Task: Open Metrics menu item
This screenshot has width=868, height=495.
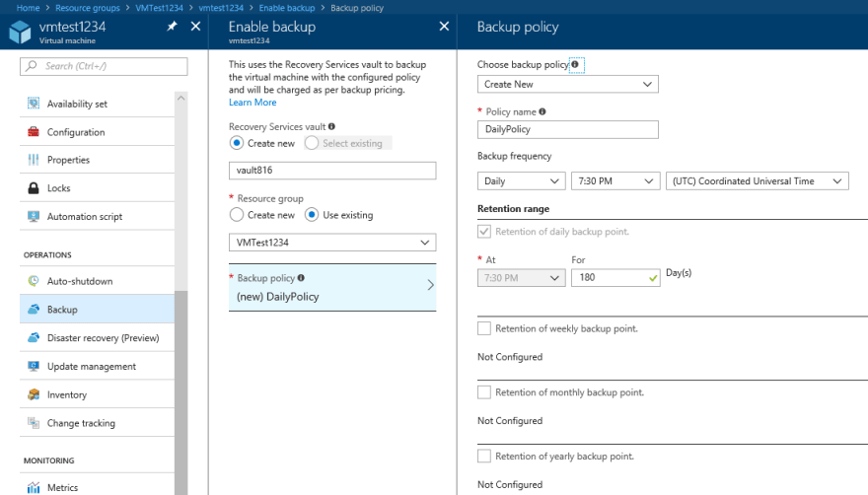Action: pyautogui.click(x=97, y=485)
